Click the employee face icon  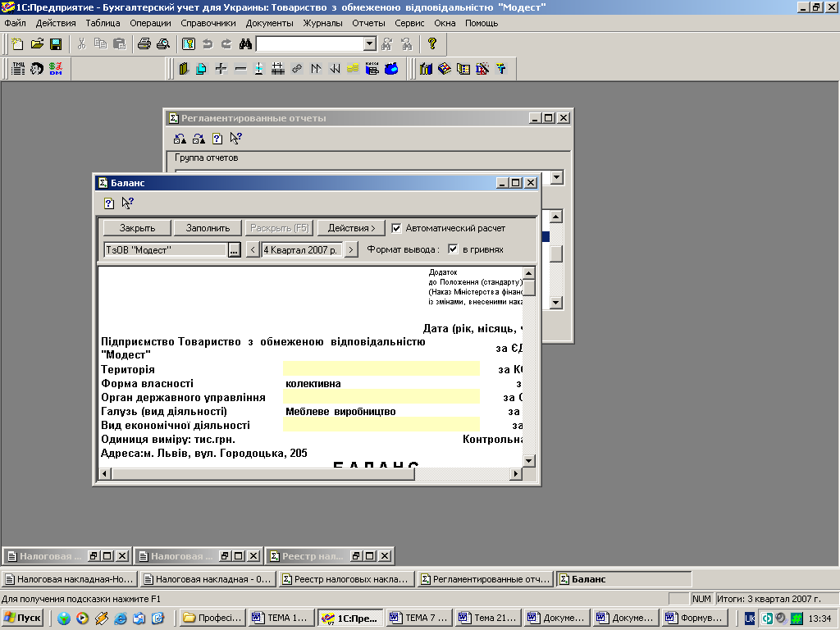pyautogui.click(x=37, y=69)
